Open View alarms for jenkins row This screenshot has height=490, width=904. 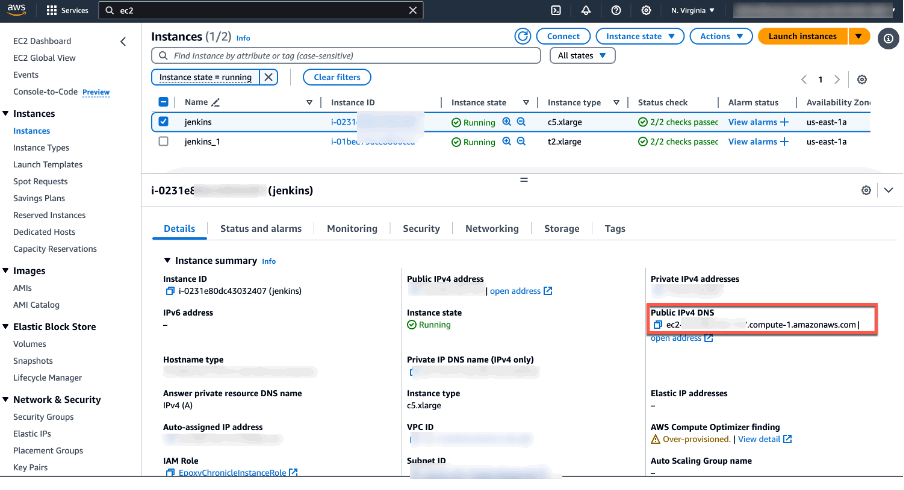(x=752, y=122)
